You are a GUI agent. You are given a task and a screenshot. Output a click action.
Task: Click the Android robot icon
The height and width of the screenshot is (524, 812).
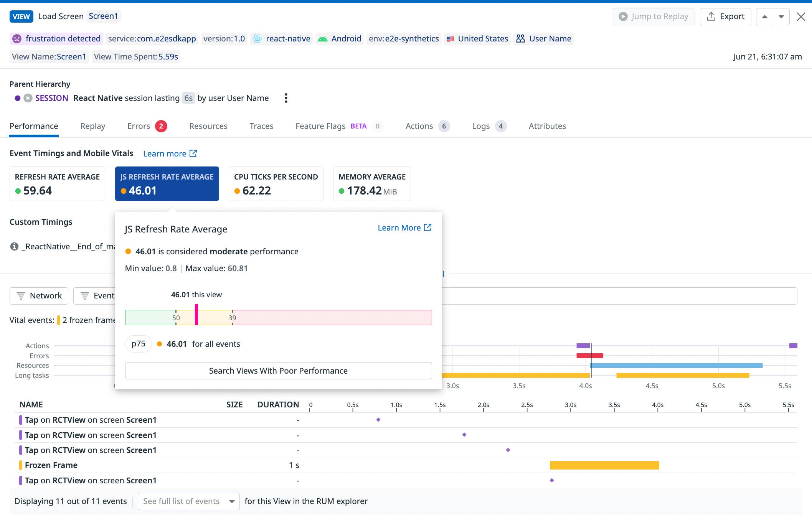pos(323,39)
